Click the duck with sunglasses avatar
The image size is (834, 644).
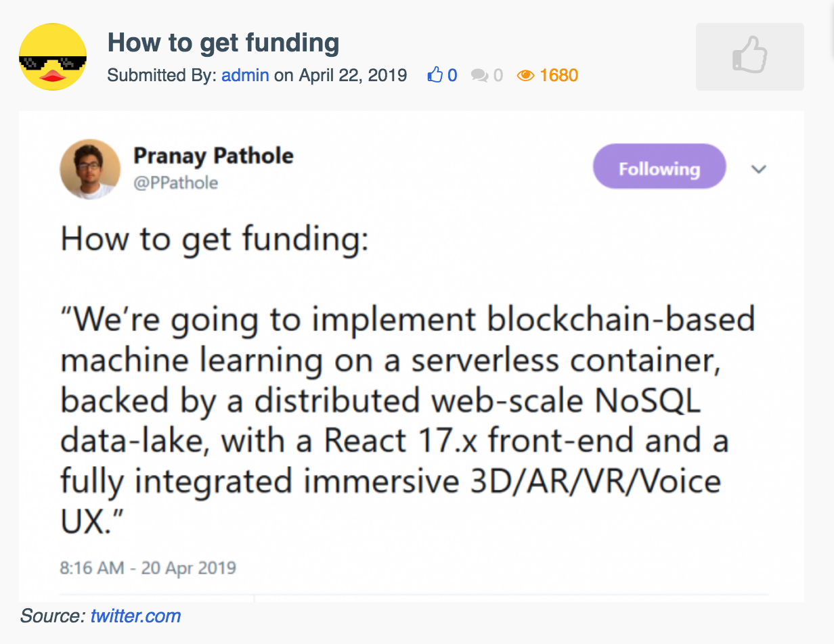pos(53,57)
